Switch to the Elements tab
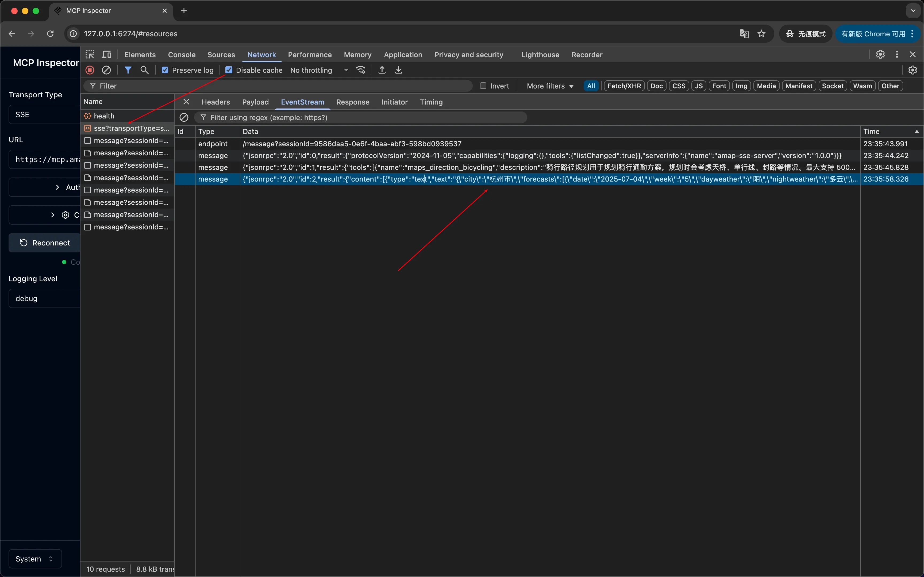Screen dimensions: 924x577 pos(140,55)
